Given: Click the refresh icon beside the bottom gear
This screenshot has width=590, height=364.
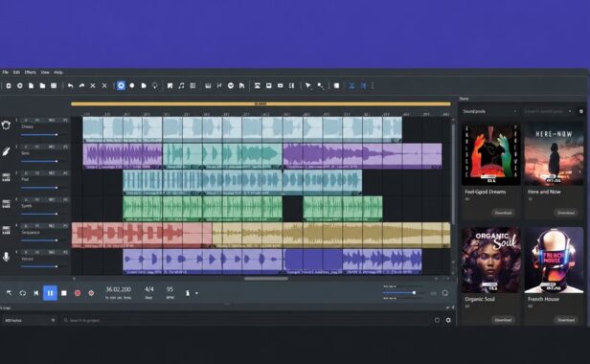Looking at the screenshot, I should tap(437, 320).
